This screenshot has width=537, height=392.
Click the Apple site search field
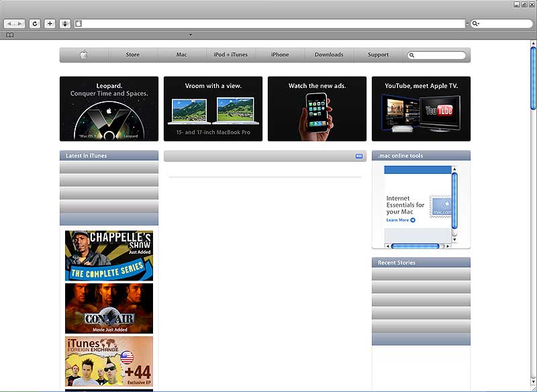[x=441, y=56]
